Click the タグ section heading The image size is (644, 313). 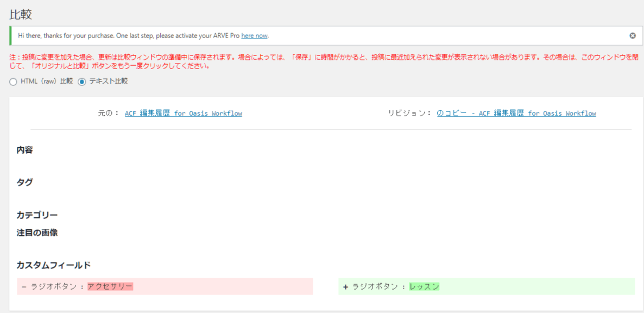(x=24, y=183)
